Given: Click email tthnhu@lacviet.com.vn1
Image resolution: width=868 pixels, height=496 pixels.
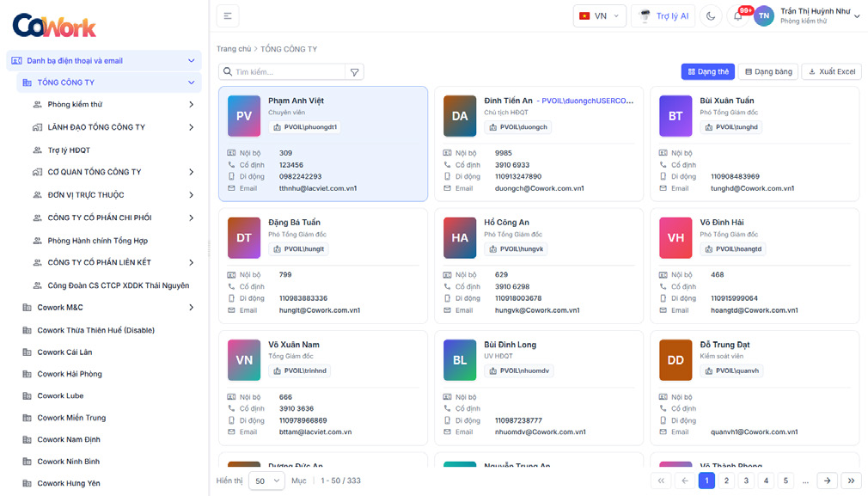Looking at the screenshot, I should click(x=318, y=188).
